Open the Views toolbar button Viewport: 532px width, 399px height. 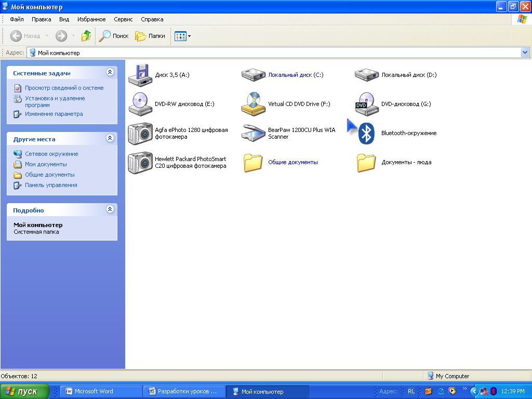tap(182, 36)
